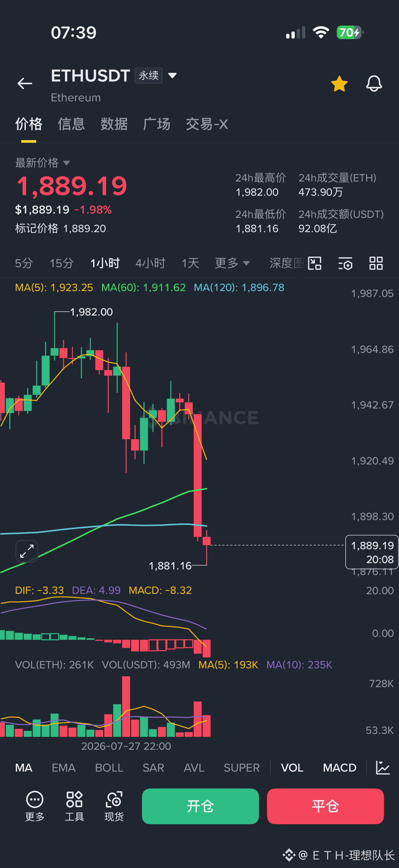The width and height of the screenshot is (399, 868).
Task: Open chart settings icon with gear
Action: [x=346, y=264]
